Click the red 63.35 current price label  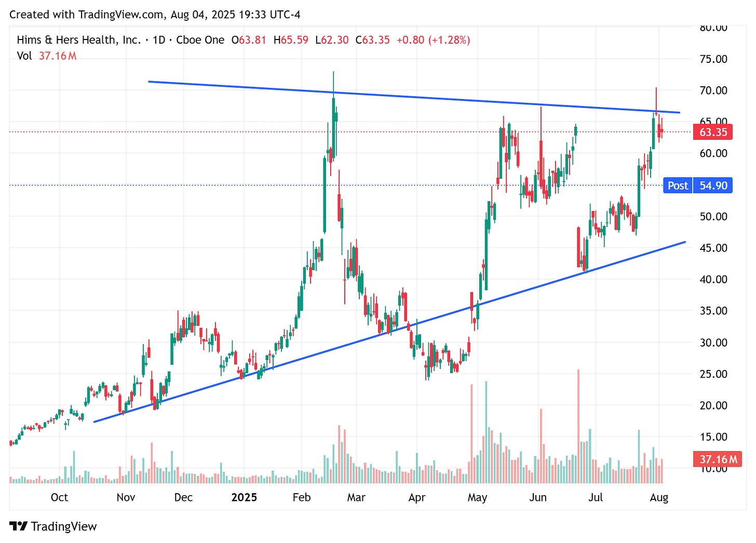click(x=713, y=132)
